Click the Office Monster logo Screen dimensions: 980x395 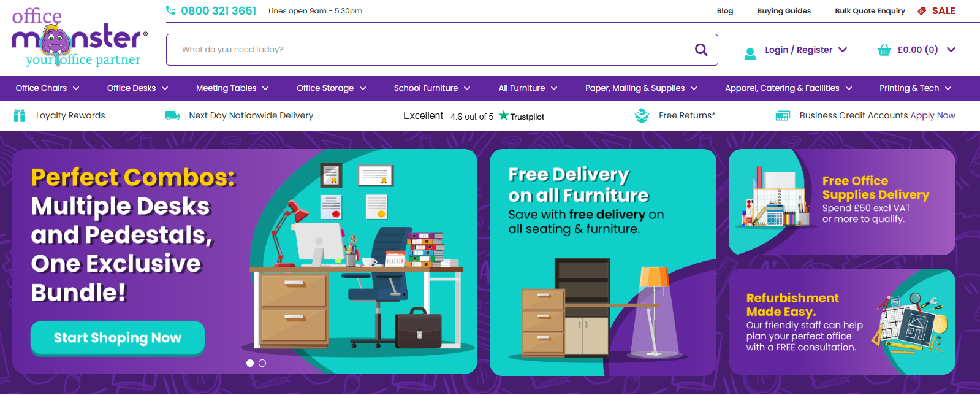tap(80, 38)
